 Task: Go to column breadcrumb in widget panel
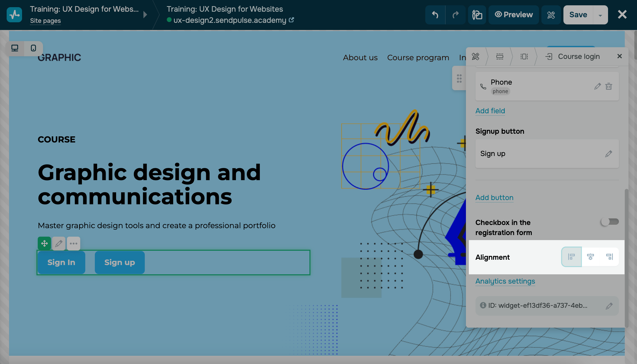tap(524, 57)
